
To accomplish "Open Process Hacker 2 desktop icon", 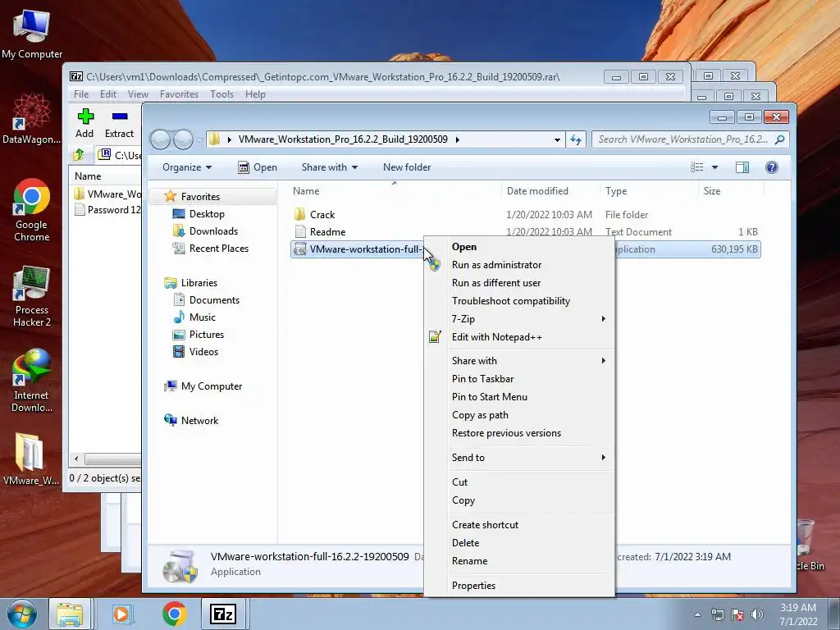I will click(32, 295).
